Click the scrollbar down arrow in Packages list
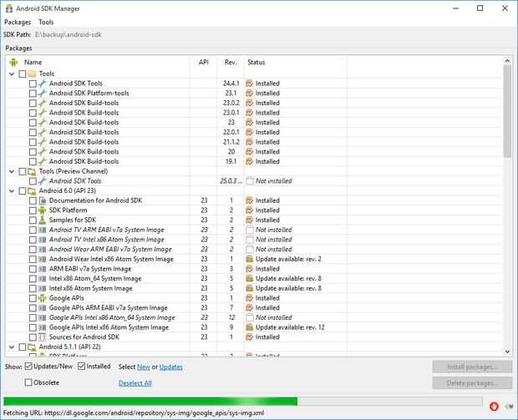Viewport: 518px width, 420px height. click(x=507, y=352)
